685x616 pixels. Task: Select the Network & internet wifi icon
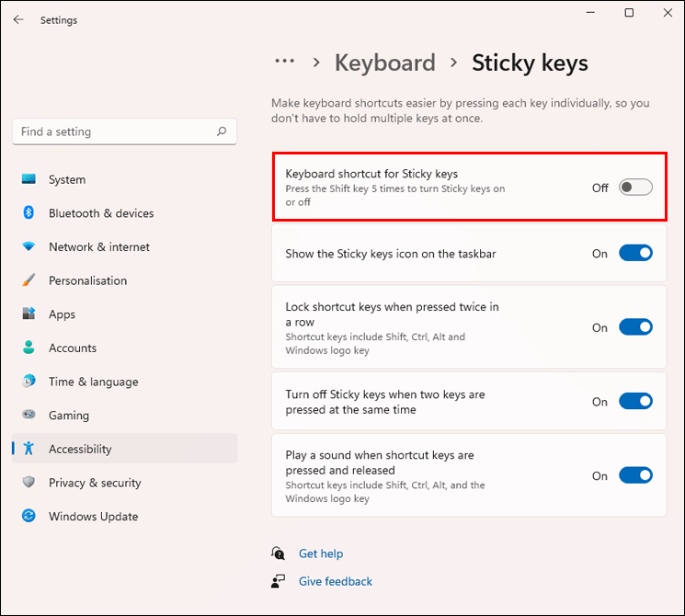coord(29,247)
